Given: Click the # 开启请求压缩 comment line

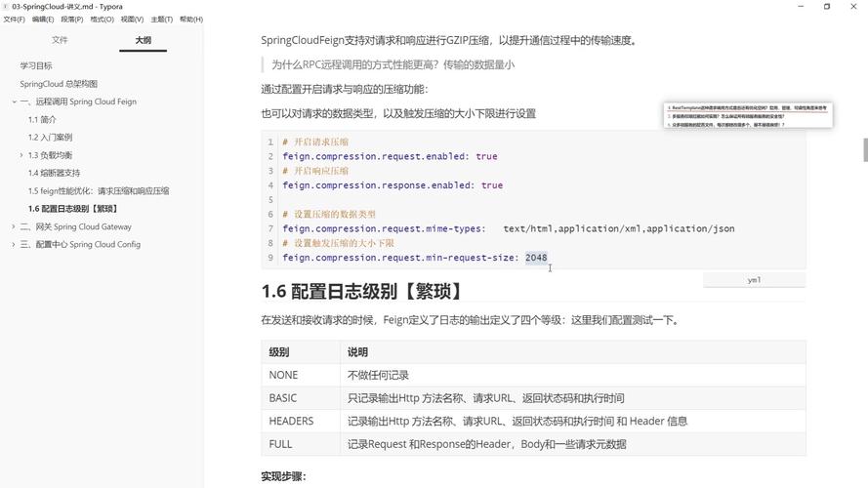Looking at the screenshot, I should click(315, 142).
